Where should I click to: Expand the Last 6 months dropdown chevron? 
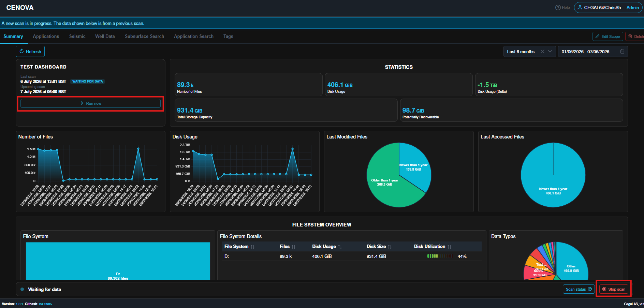(550, 52)
